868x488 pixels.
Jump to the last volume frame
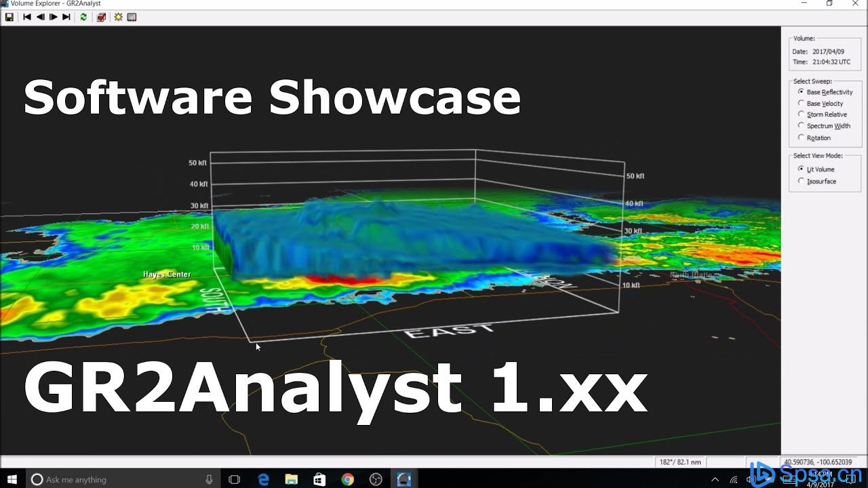(x=66, y=17)
